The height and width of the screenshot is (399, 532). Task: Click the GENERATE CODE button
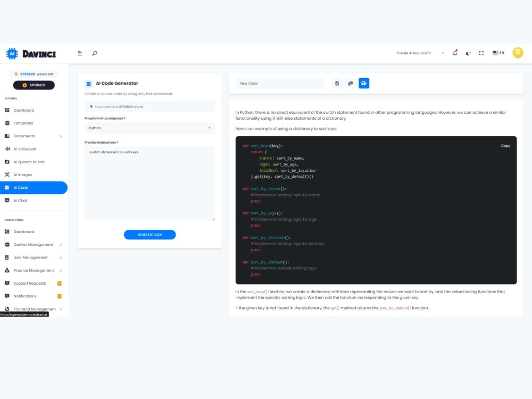point(149,235)
